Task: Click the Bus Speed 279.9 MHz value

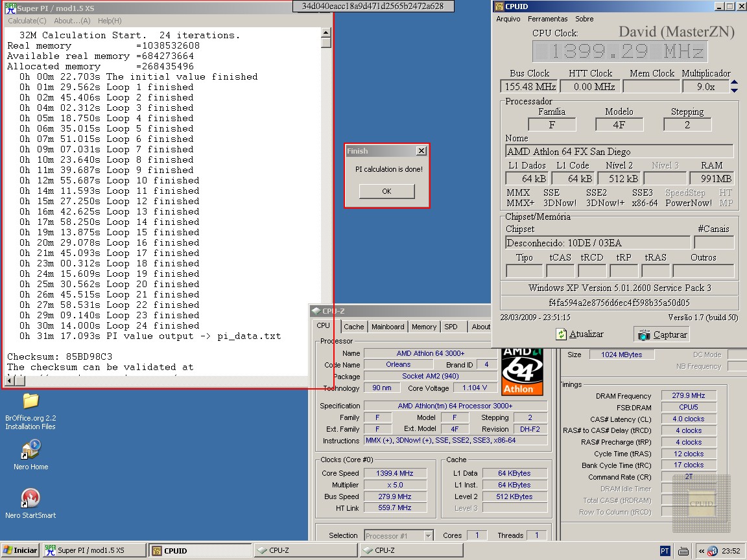Action: click(395, 496)
